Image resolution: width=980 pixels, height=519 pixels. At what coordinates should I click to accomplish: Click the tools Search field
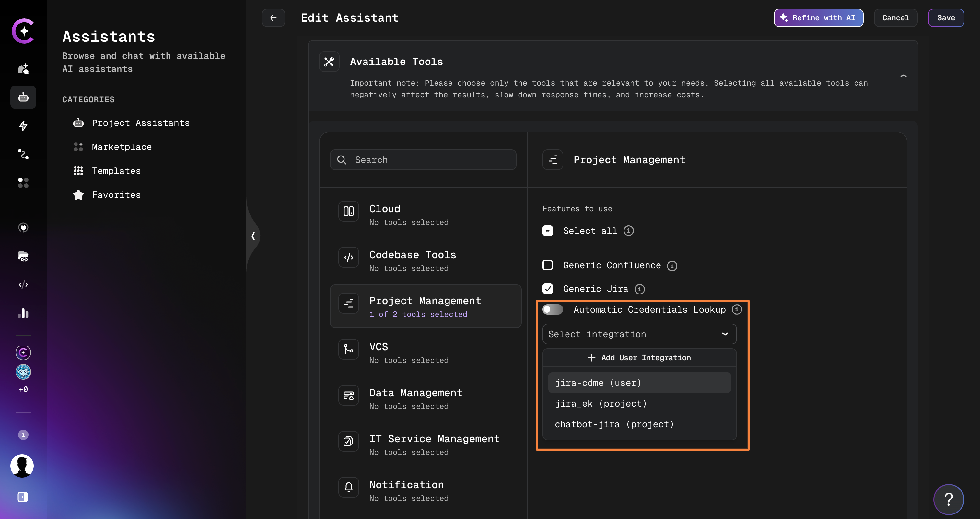(423, 160)
